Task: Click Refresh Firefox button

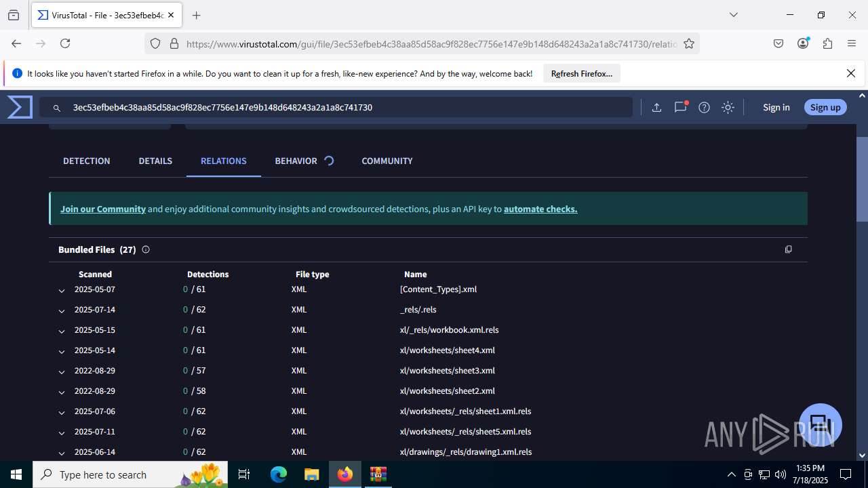Action: (x=582, y=73)
